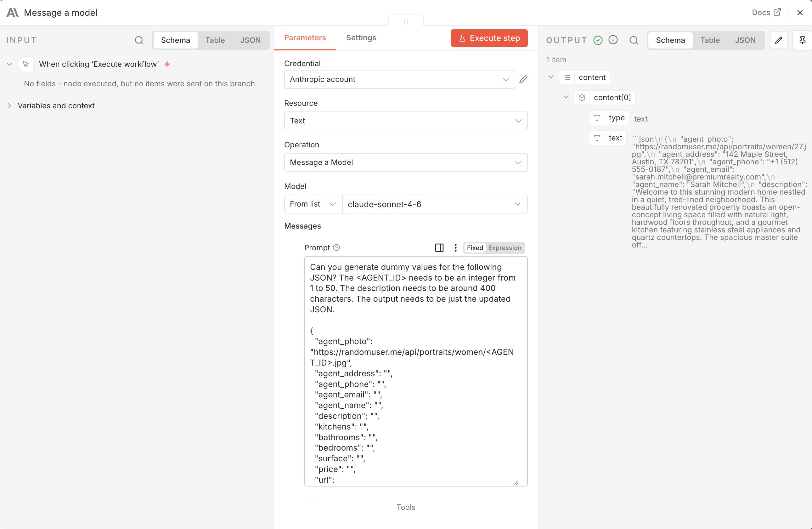The width and height of the screenshot is (812, 529).
Task: Click the prompt textarea resize grip
Action: tap(516, 483)
